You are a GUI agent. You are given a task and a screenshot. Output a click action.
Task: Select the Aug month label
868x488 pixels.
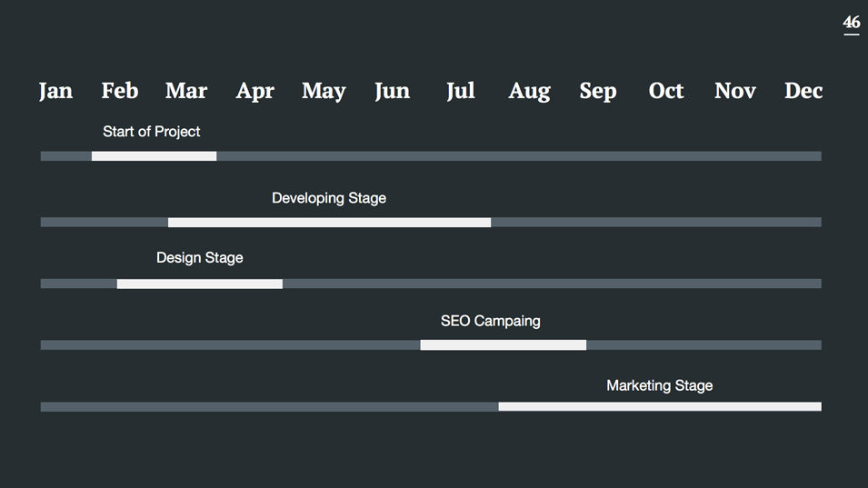(529, 91)
